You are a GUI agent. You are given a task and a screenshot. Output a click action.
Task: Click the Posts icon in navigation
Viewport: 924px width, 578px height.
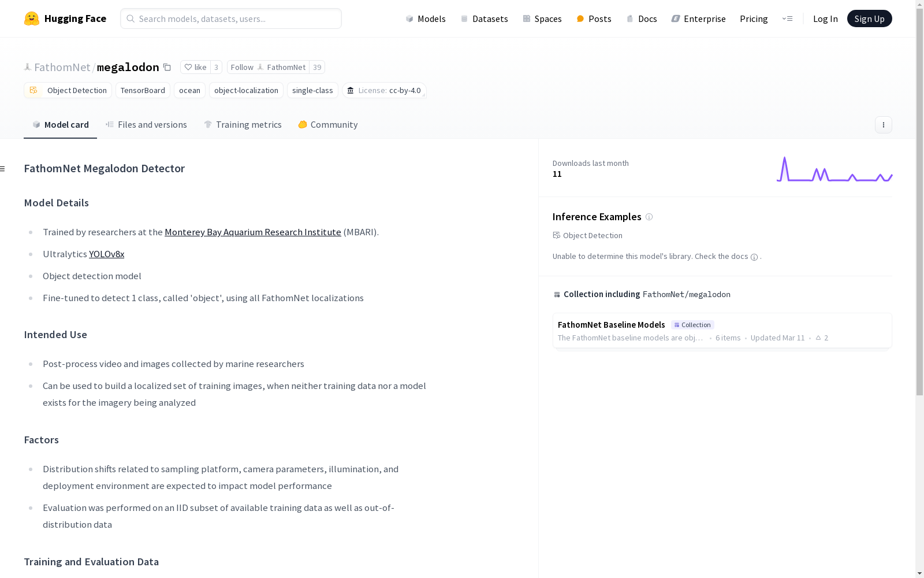580,18
